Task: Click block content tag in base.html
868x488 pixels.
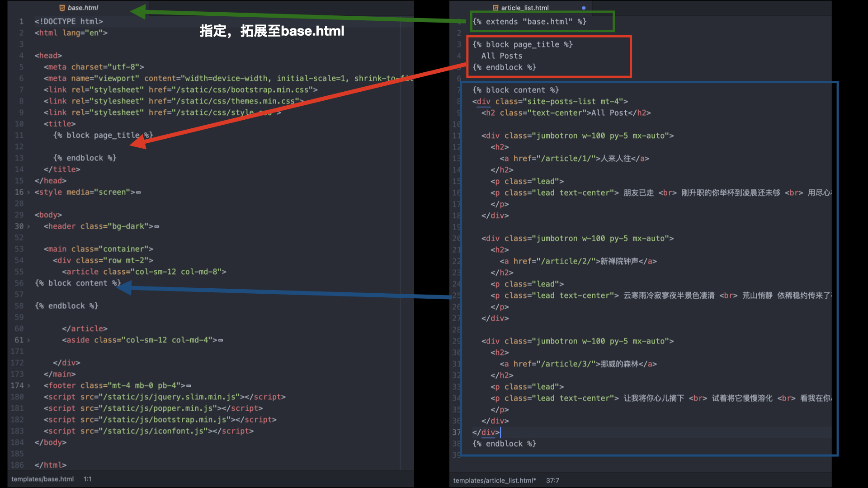Action: [78, 283]
